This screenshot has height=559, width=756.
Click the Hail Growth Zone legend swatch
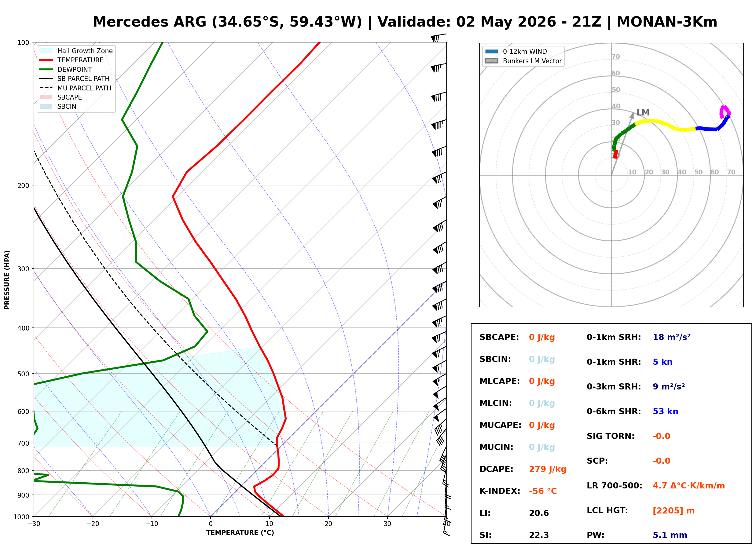[x=46, y=51]
